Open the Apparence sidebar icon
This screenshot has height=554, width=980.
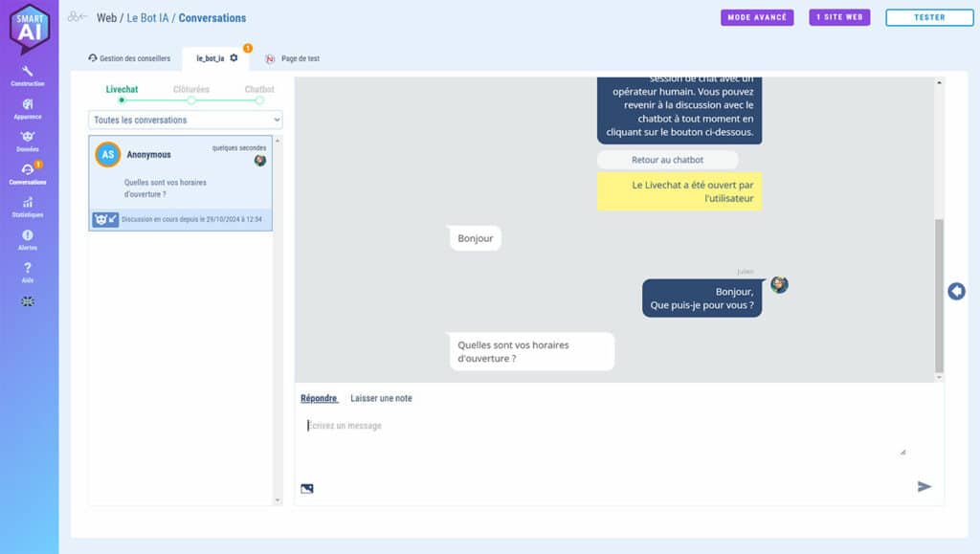tap(28, 107)
